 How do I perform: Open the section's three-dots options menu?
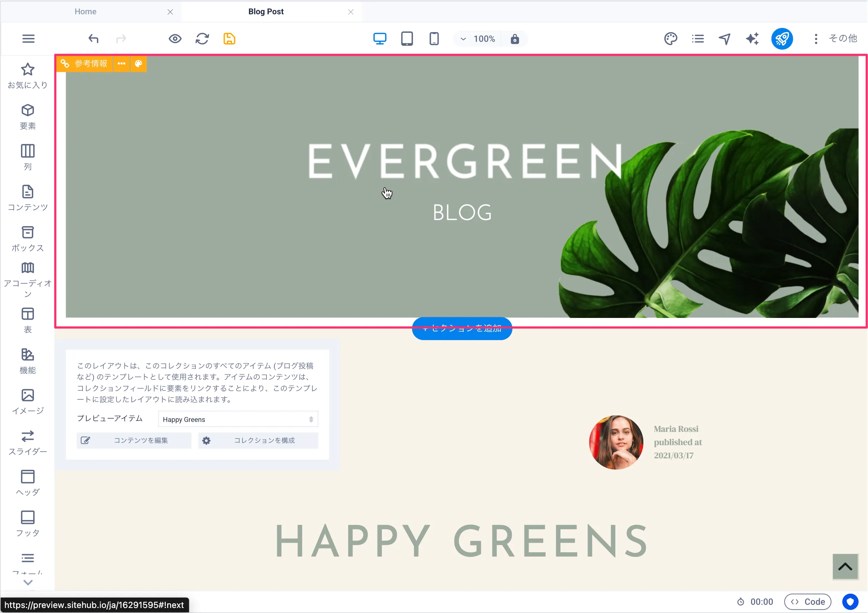[x=121, y=64]
